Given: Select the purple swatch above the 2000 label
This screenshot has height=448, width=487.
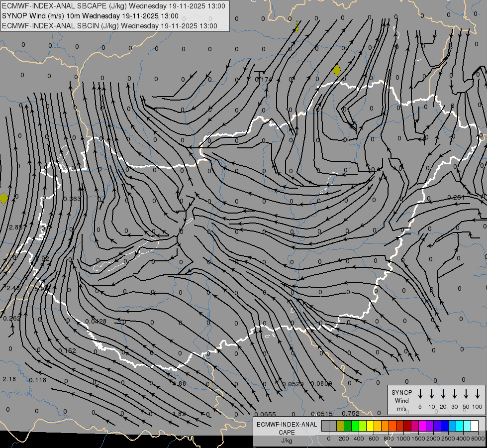Looking at the screenshot, I should [x=430, y=426].
